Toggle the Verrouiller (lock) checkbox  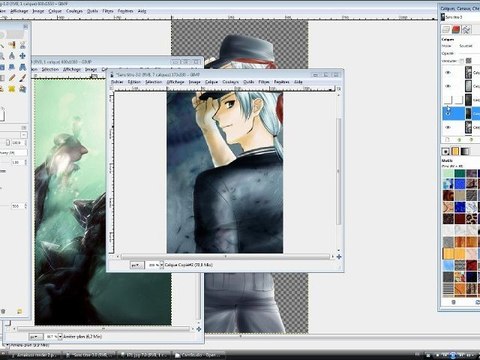(x=461, y=61)
